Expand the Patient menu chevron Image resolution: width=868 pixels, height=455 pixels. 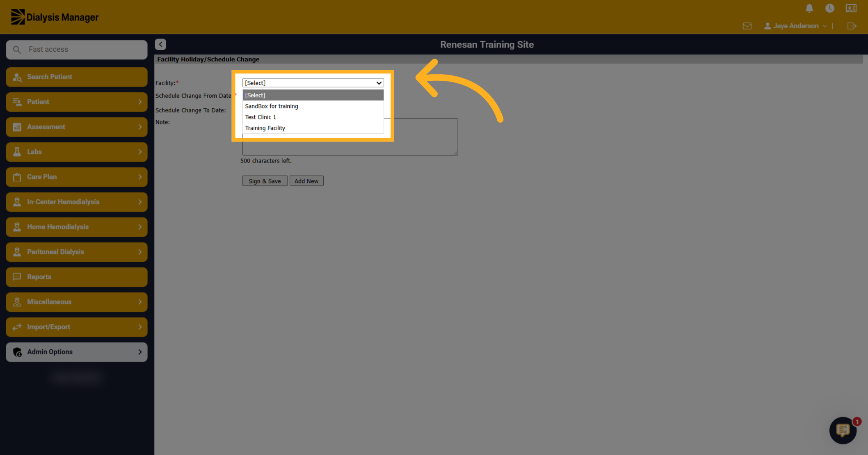(140, 102)
